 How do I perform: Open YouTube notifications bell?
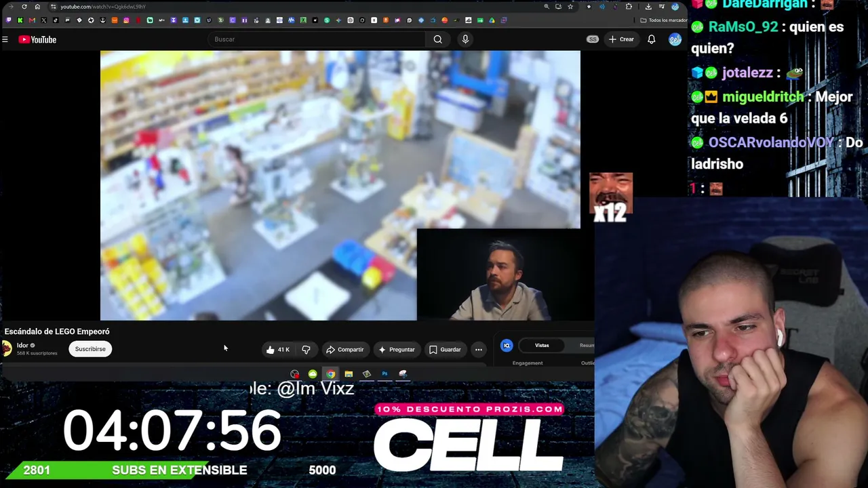pos(651,39)
